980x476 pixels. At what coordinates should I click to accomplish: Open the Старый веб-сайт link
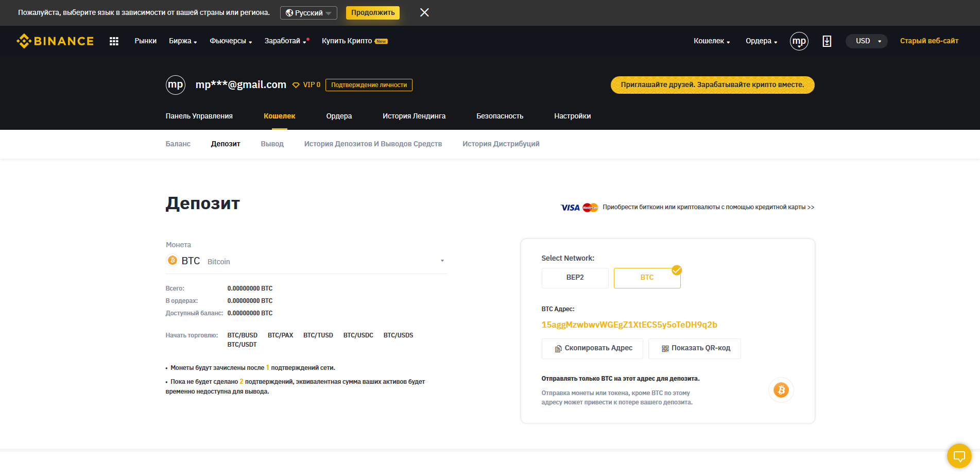pyautogui.click(x=929, y=41)
